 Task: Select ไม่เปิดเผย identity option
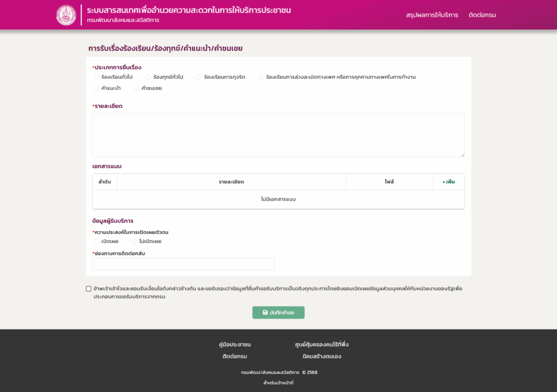[134, 241]
